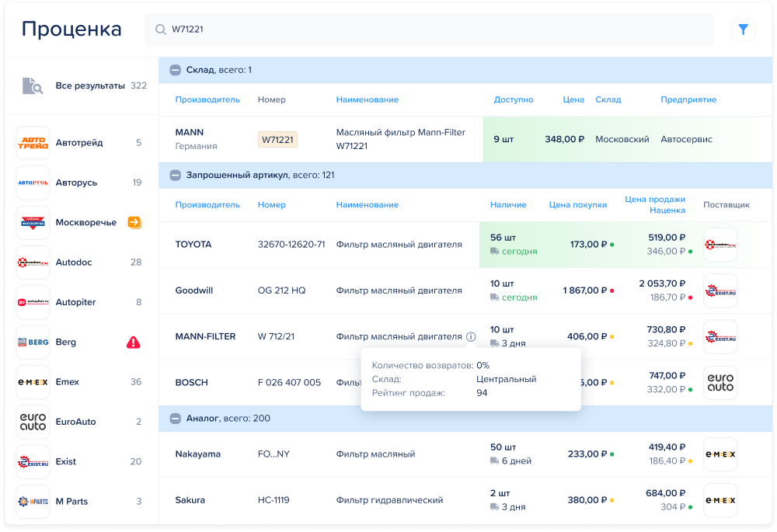
Task: Open the filter funnel button
Action: (743, 30)
